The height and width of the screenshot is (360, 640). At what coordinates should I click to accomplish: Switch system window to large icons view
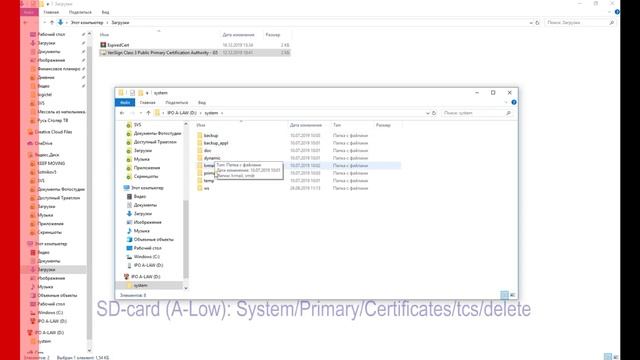[513, 295]
